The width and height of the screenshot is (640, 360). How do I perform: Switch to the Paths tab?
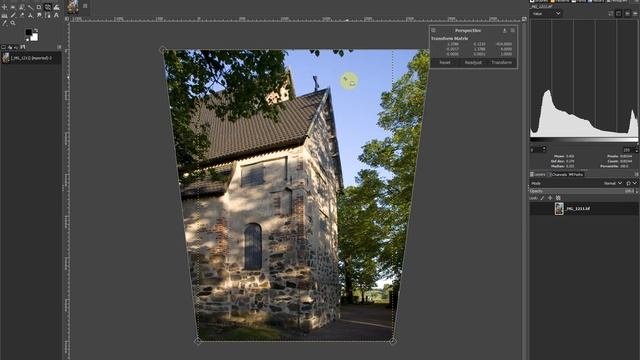(x=576, y=174)
